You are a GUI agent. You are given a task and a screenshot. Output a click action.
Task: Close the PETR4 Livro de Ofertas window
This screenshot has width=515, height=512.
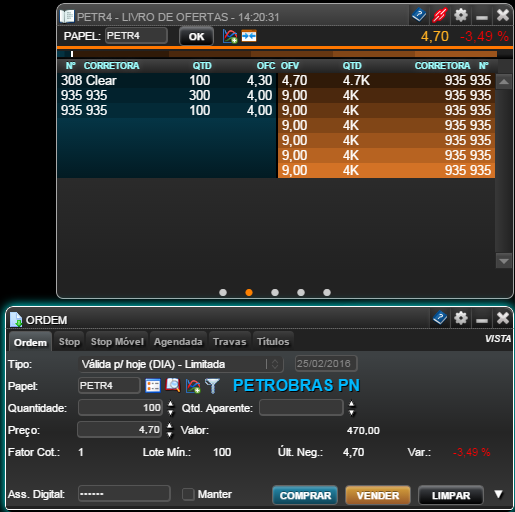click(503, 15)
